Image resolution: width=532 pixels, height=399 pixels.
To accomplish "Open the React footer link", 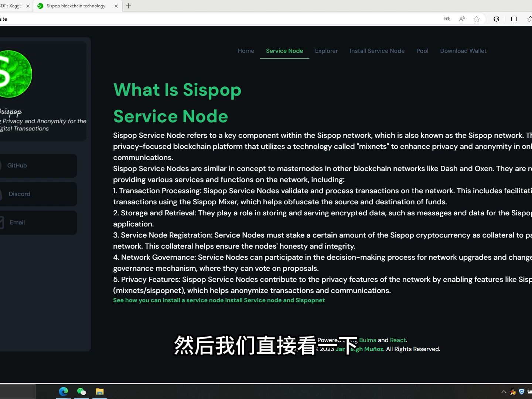I will click(398, 340).
